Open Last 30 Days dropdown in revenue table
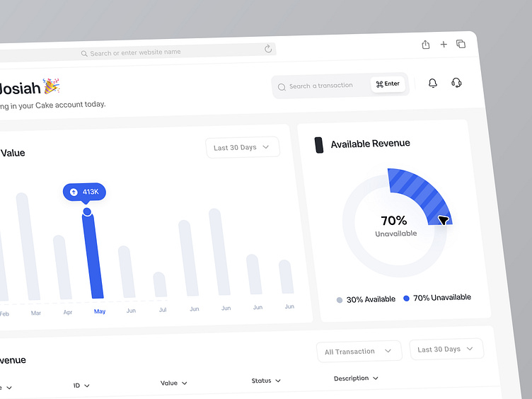 [x=446, y=349]
